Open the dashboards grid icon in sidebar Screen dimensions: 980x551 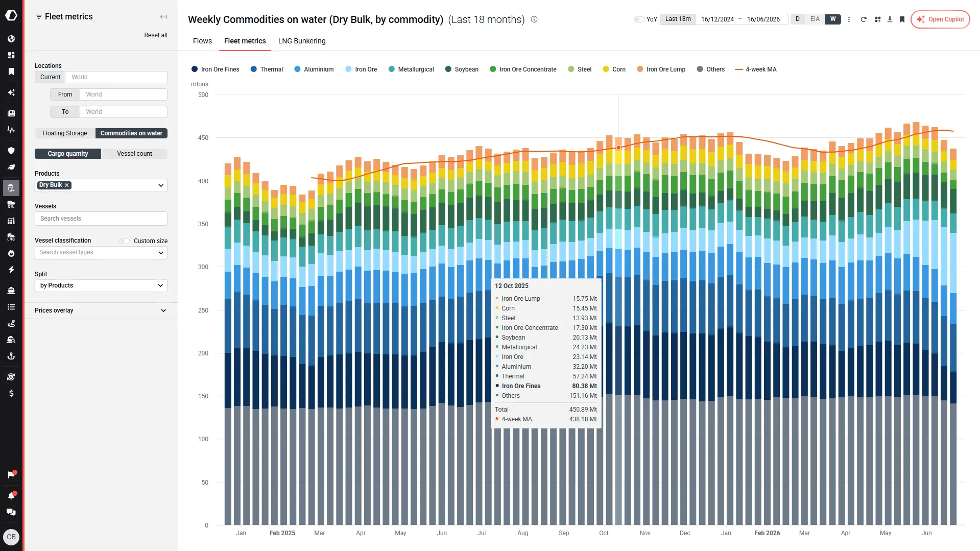pyautogui.click(x=11, y=55)
